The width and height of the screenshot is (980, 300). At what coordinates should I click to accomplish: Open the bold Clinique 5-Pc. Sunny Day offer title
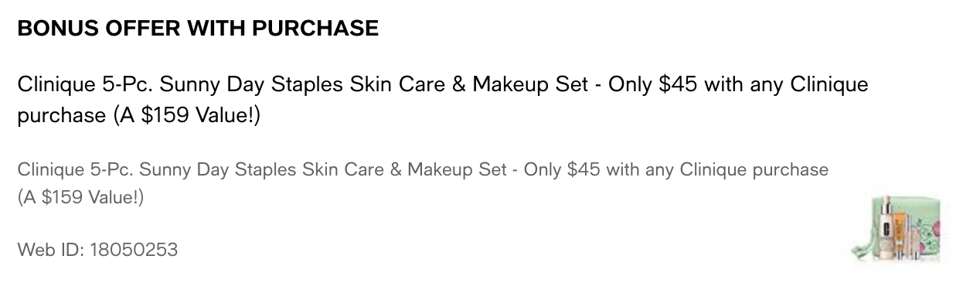pyautogui.click(x=443, y=100)
